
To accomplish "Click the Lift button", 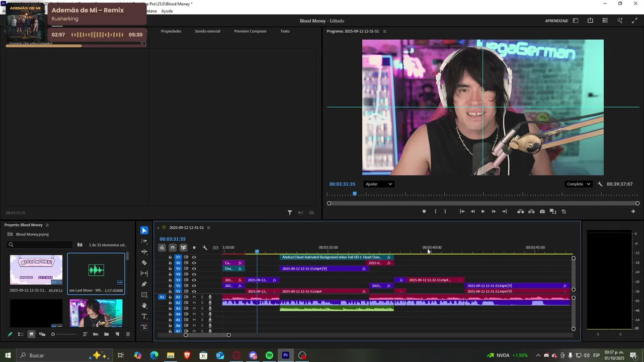I will point(521,212).
